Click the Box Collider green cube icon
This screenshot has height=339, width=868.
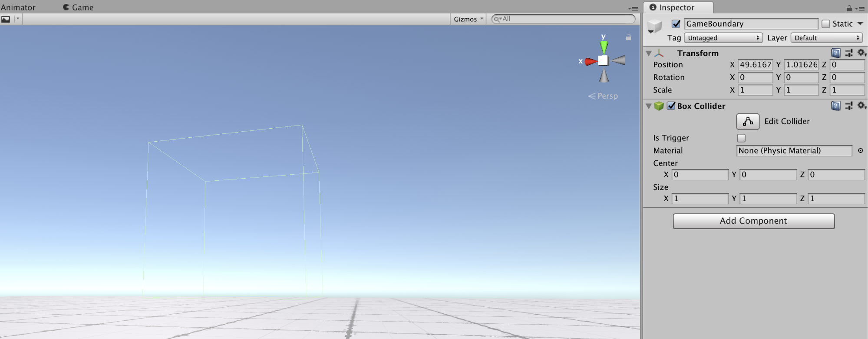click(x=659, y=106)
